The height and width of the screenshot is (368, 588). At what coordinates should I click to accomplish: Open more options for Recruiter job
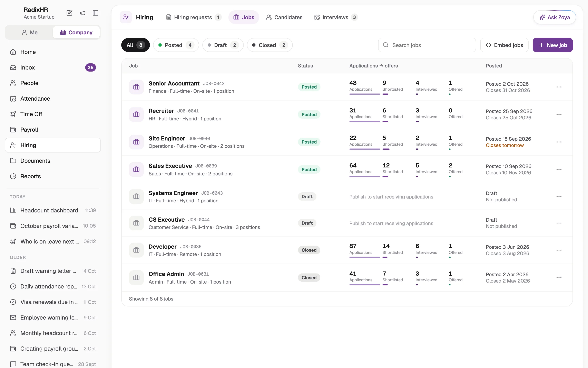coord(559,115)
